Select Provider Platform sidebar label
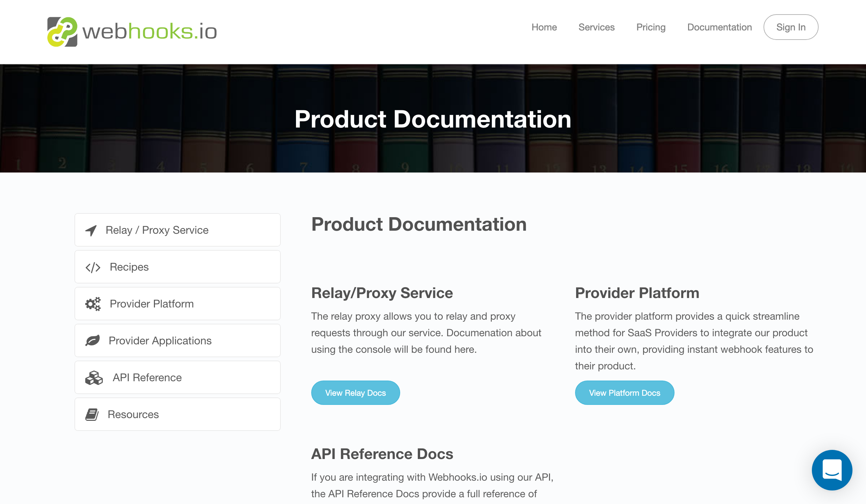 pyautogui.click(x=152, y=304)
